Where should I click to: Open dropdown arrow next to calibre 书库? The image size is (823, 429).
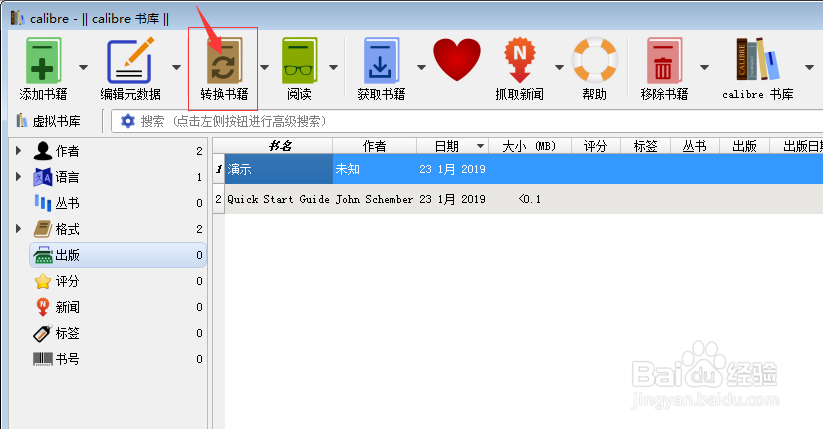point(809,67)
